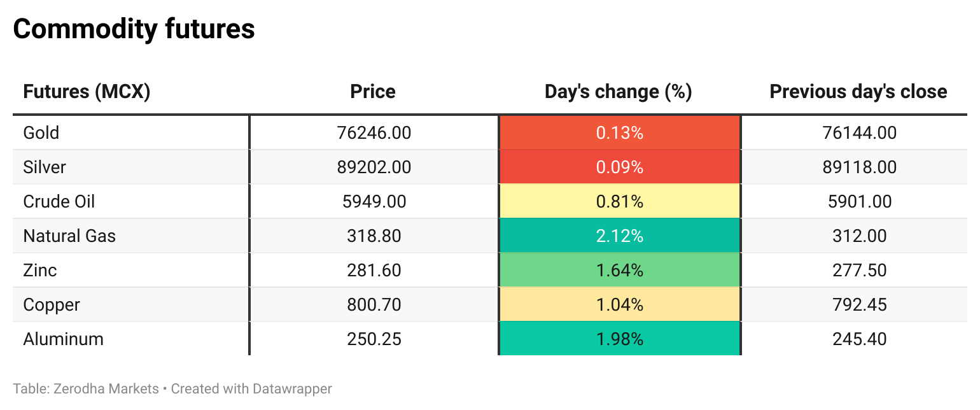This screenshot has width=980, height=410.
Task: Click the Day's change (%) header
Action: [619, 92]
